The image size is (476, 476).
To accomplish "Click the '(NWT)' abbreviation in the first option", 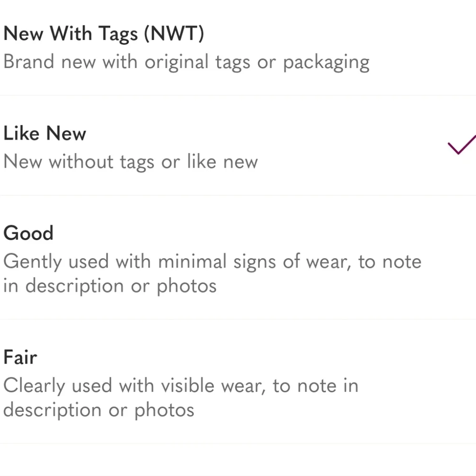I will (x=174, y=33).
